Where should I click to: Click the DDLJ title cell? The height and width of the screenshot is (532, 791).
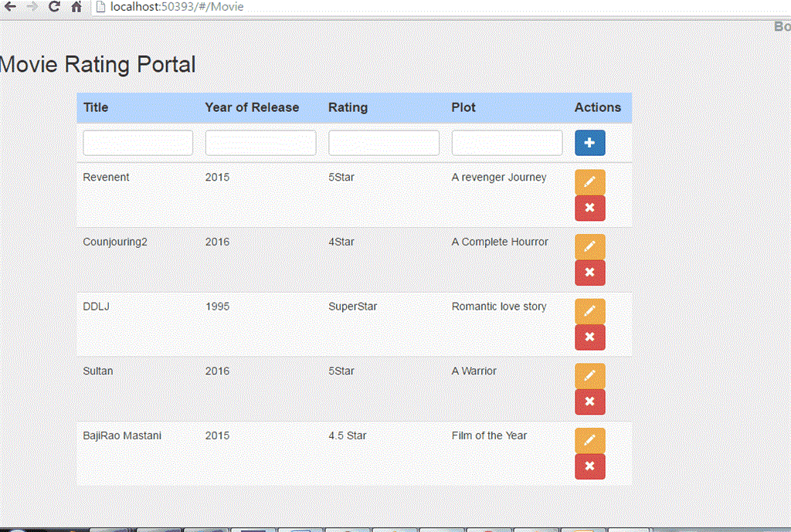96,306
